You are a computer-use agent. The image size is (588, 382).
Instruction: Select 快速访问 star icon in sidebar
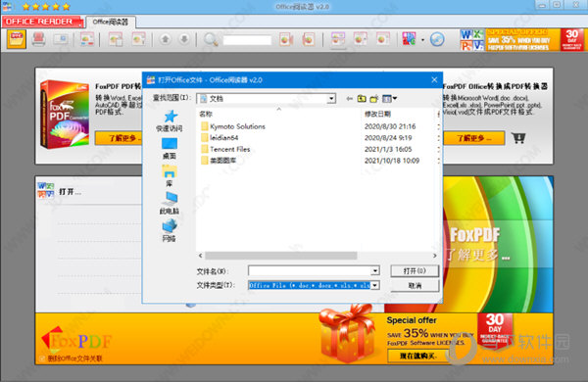point(170,120)
